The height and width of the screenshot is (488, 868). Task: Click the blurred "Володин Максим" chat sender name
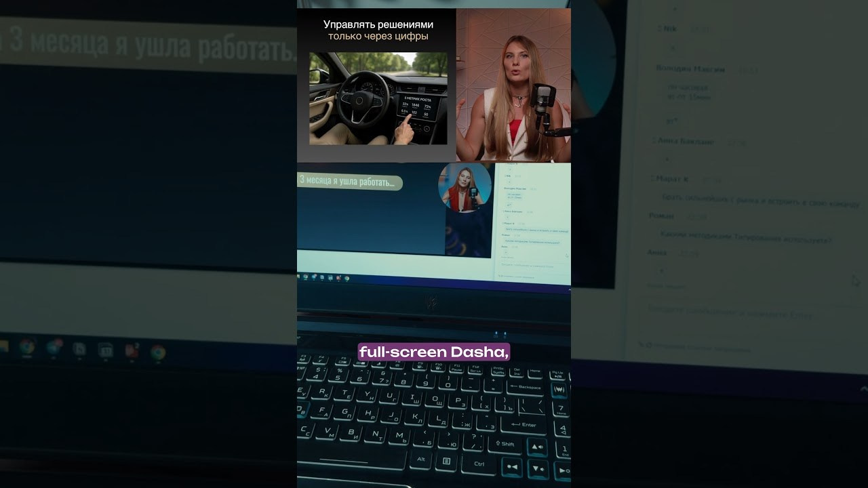tap(690, 69)
